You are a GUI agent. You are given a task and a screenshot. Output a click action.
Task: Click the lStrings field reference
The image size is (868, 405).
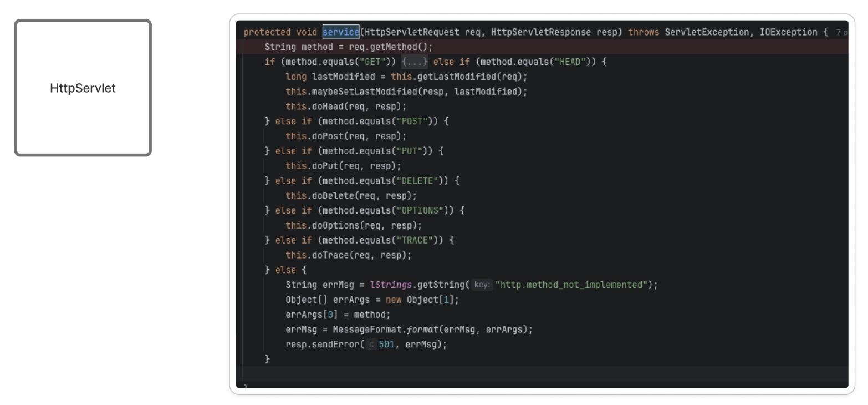tap(391, 285)
